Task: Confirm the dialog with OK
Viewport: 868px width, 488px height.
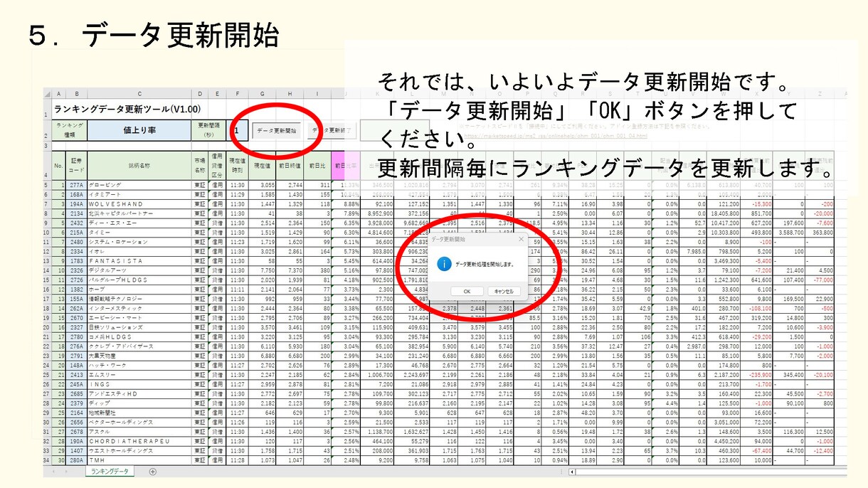Action: click(x=467, y=291)
